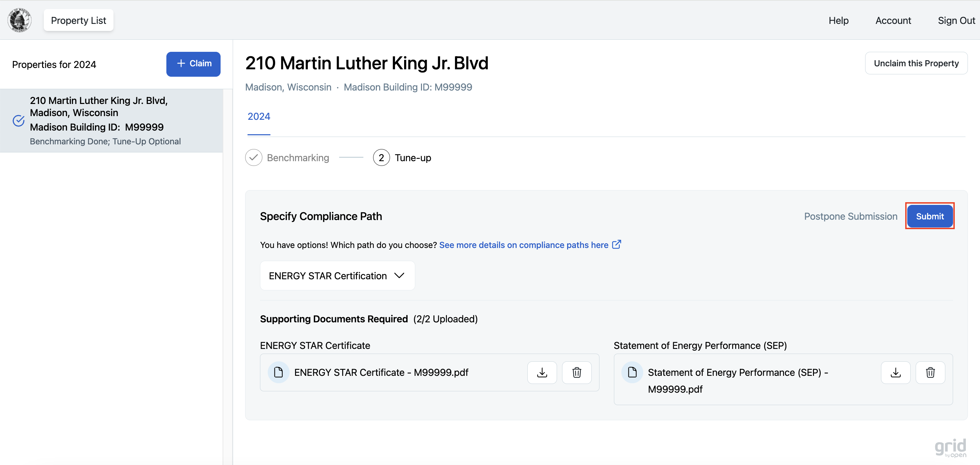Click the checkmark circle on the property list item
Viewport: 980px width, 465px height.
pos(18,120)
